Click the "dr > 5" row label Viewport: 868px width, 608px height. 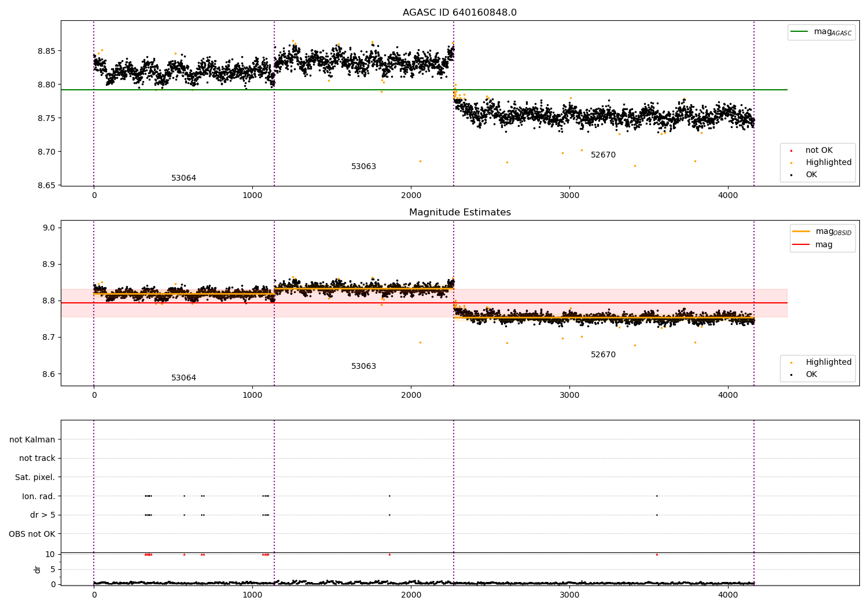43,515
